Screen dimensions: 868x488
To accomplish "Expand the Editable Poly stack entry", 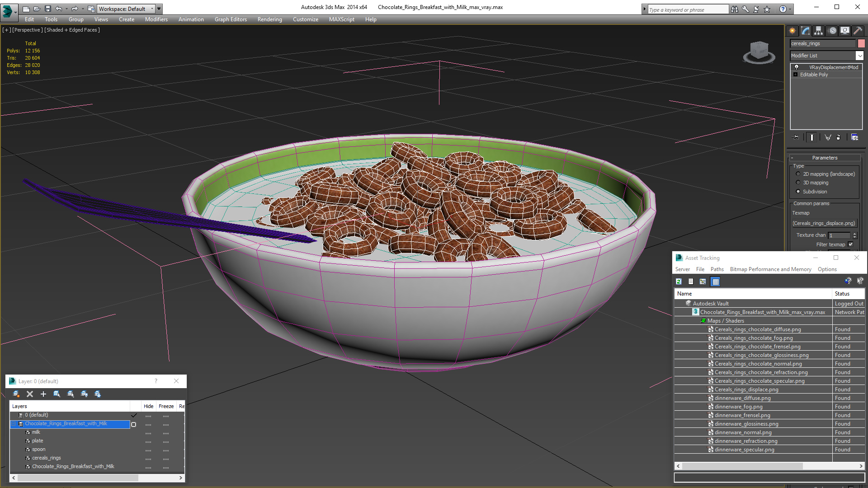I will click(x=795, y=75).
